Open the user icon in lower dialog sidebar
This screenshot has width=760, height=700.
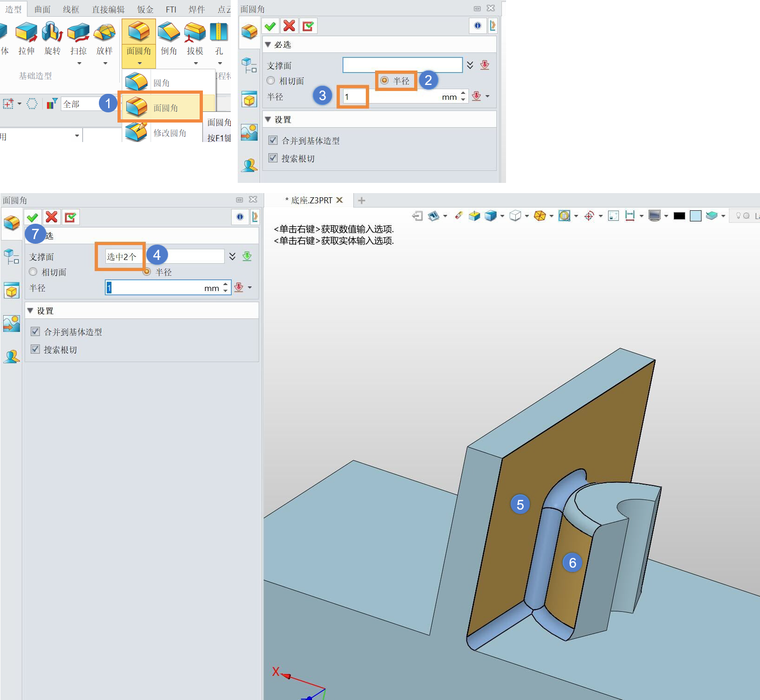click(x=12, y=356)
